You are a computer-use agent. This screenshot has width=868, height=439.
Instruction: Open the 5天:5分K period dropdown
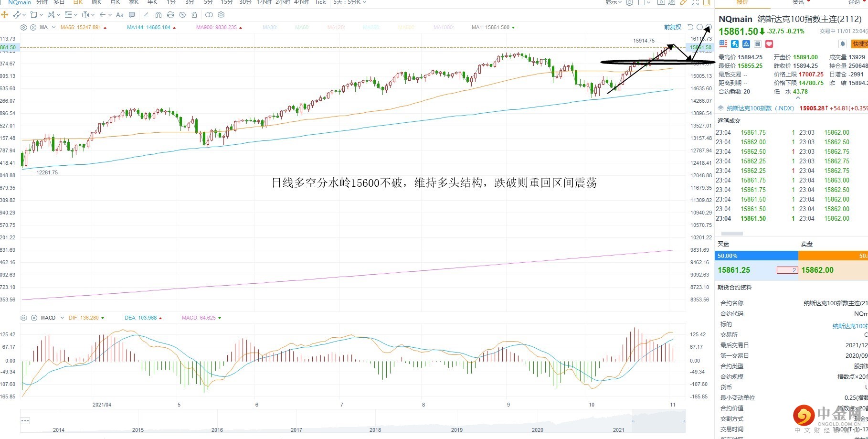[350, 2]
